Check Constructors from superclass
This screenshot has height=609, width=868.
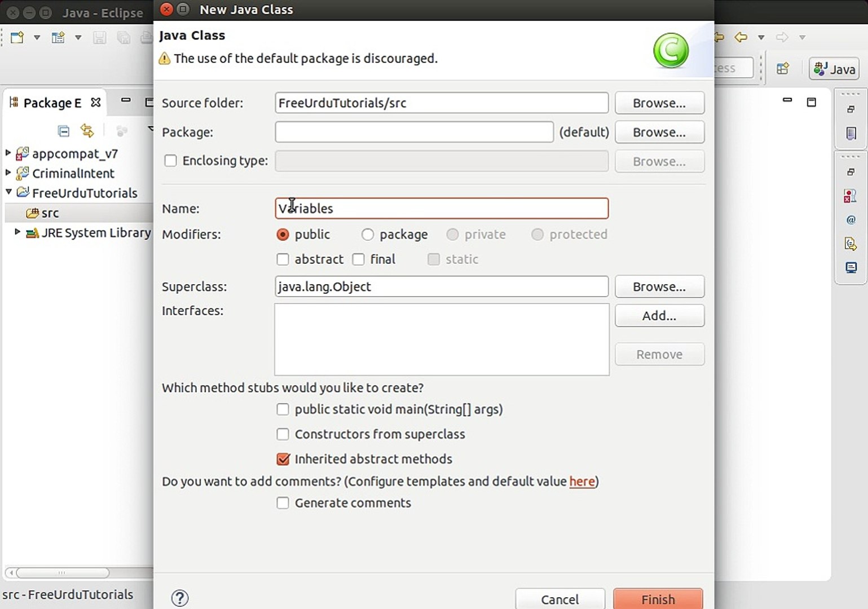(283, 434)
